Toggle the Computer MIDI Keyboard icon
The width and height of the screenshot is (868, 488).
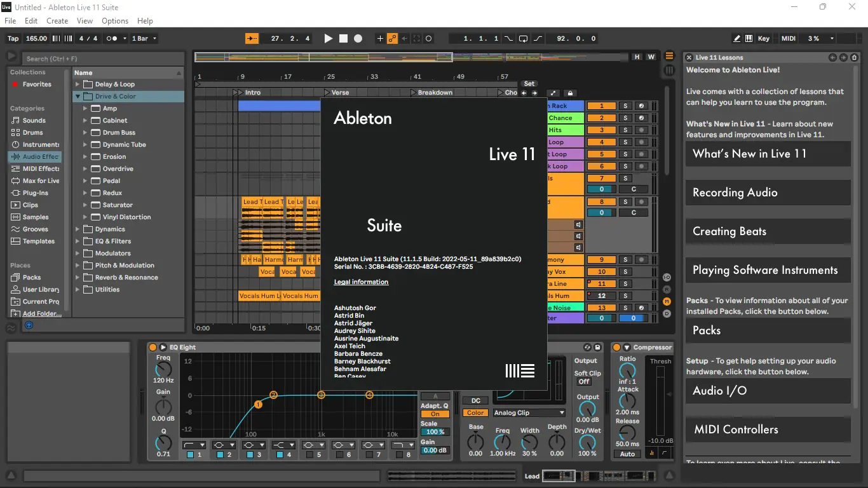coord(749,39)
